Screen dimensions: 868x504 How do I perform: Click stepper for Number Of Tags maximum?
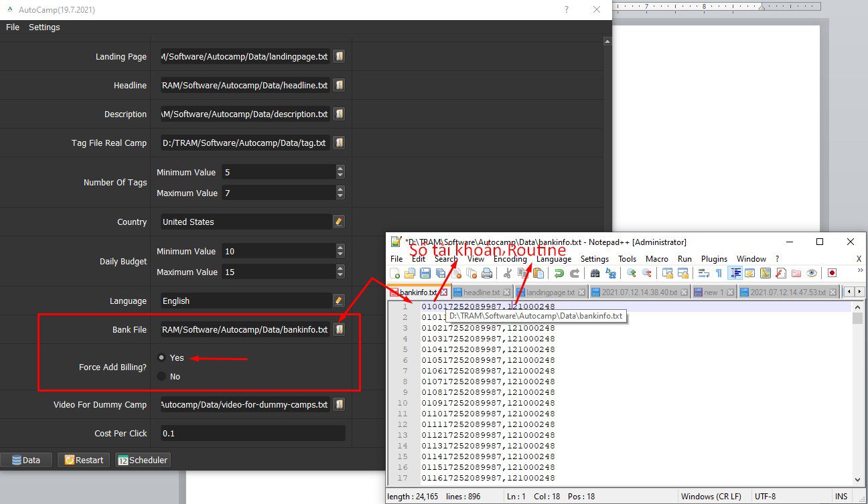[340, 193]
